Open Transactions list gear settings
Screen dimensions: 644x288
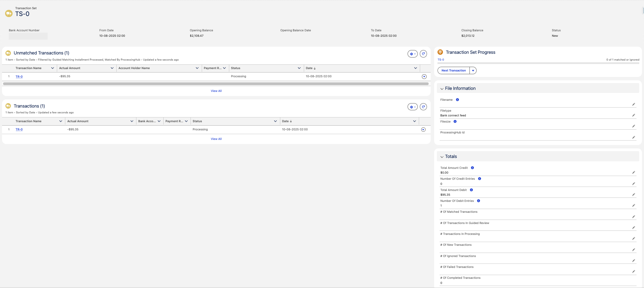[412, 107]
